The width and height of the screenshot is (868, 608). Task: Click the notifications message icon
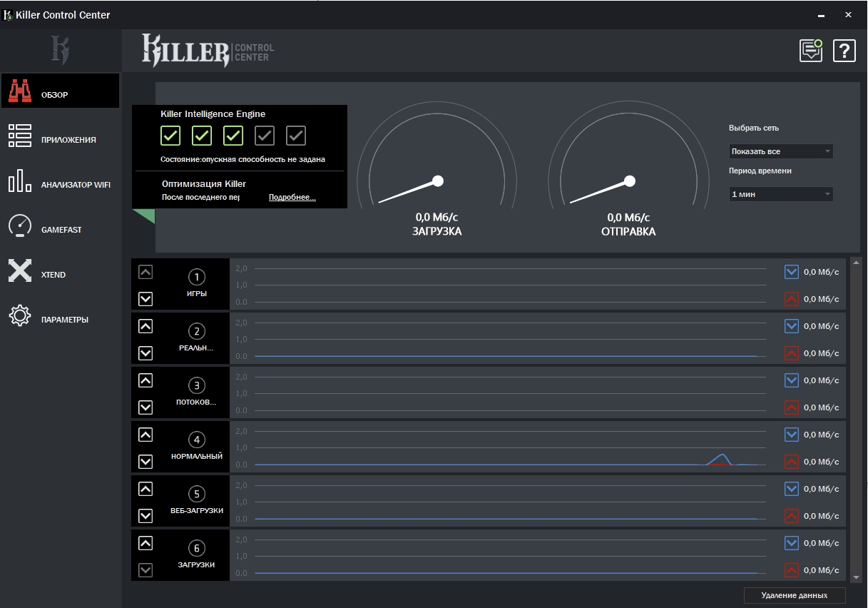click(811, 51)
